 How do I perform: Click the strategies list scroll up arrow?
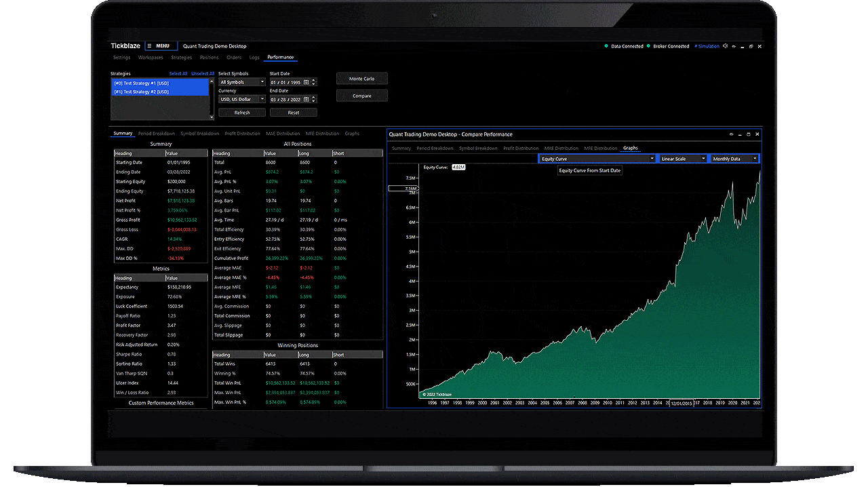pos(212,81)
